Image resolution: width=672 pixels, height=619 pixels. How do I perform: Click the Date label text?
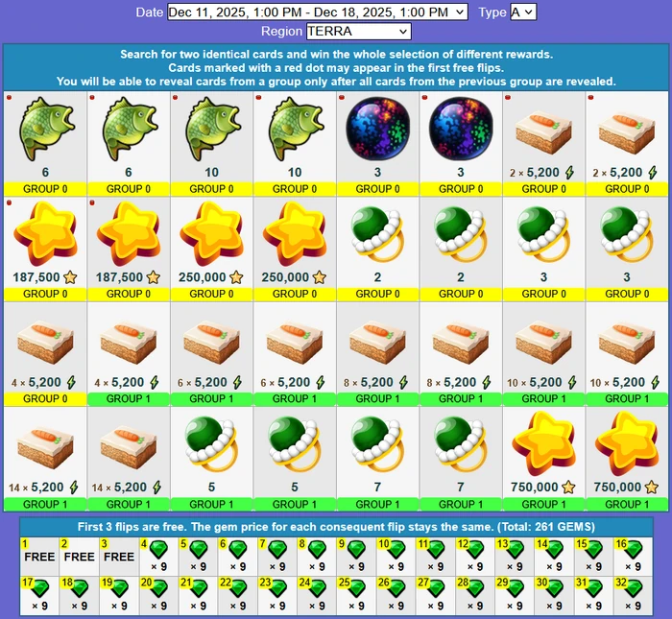click(x=149, y=12)
